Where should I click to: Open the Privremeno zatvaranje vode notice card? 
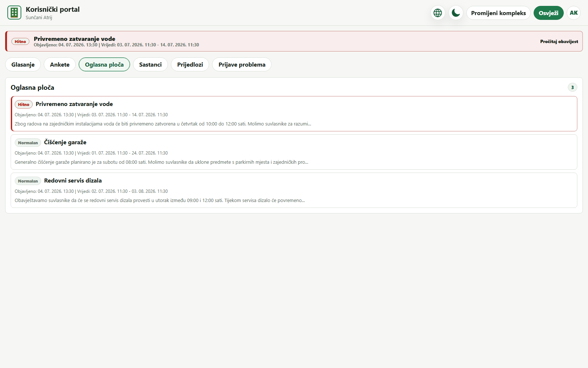coord(294,114)
